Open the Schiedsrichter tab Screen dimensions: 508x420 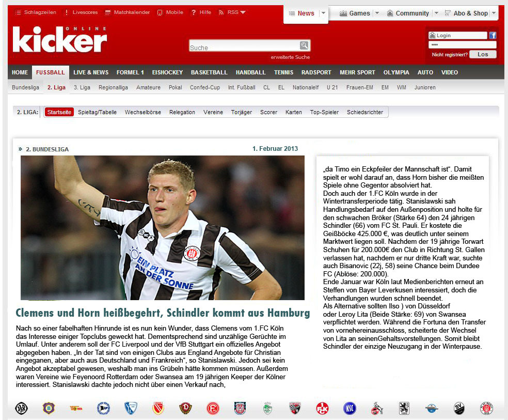(x=365, y=112)
